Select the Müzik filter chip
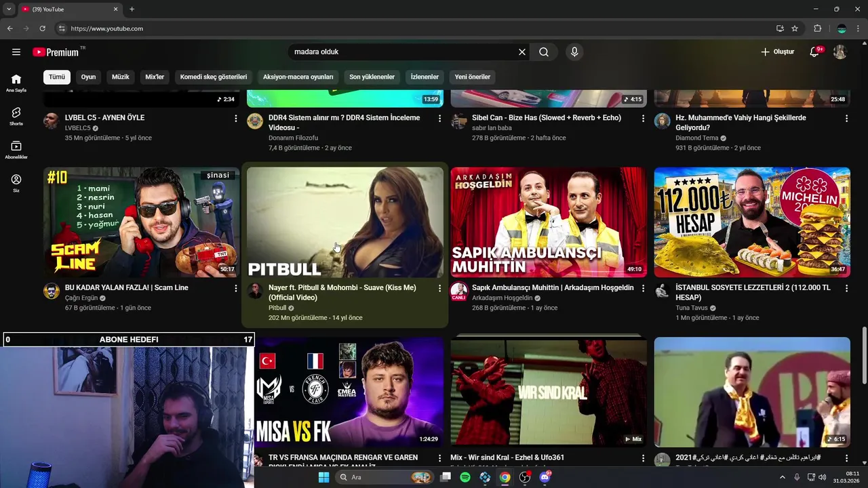The width and height of the screenshot is (868, 488). coord(120,77)
